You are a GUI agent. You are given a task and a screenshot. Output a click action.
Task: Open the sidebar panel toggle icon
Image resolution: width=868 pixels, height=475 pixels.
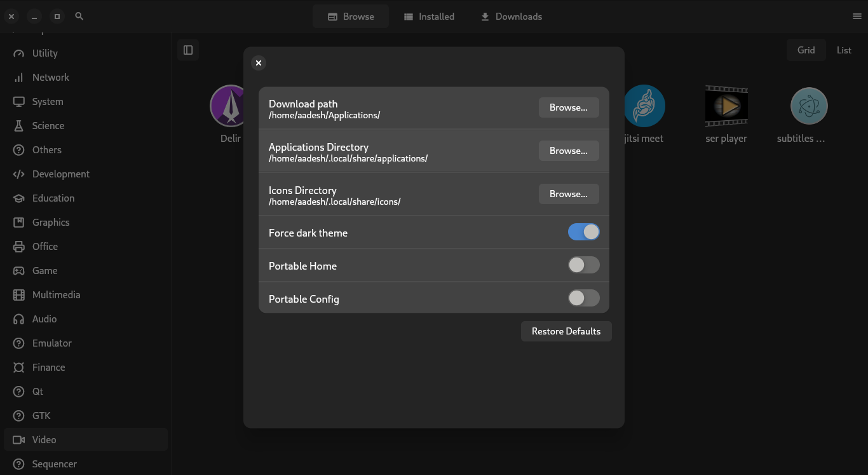[187, 49]
